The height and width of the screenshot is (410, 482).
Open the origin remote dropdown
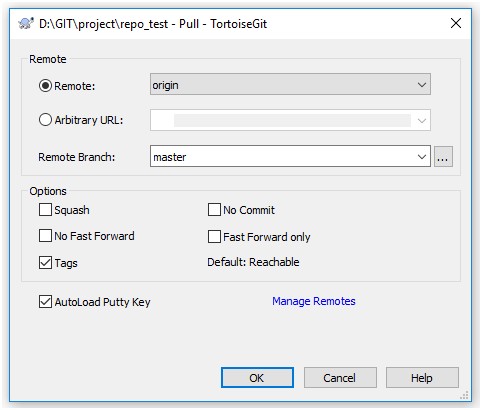pyautogui.click(x=290, y=84)
